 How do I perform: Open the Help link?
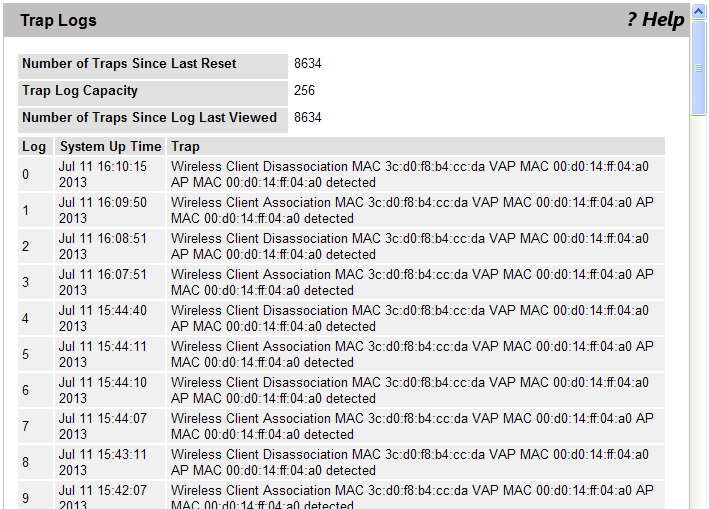point(655,20)
